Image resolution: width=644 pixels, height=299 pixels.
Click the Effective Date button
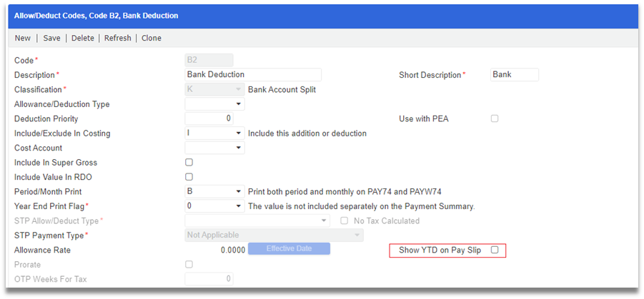click(289, 248)
